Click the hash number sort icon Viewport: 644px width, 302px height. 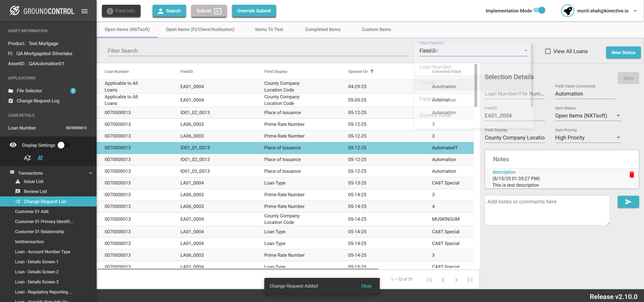click(40, 158)
